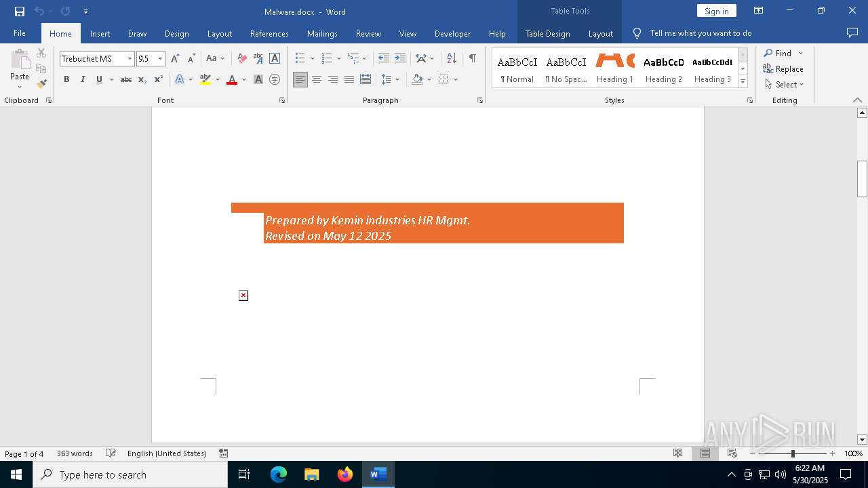Click the Character Shading icon
Image resolution: width=868 pixels, height=488 pixels.
[x=258, y=79]
